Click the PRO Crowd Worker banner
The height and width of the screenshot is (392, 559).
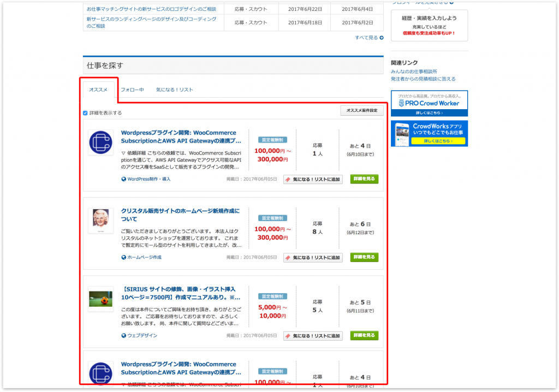click(429, 103)
